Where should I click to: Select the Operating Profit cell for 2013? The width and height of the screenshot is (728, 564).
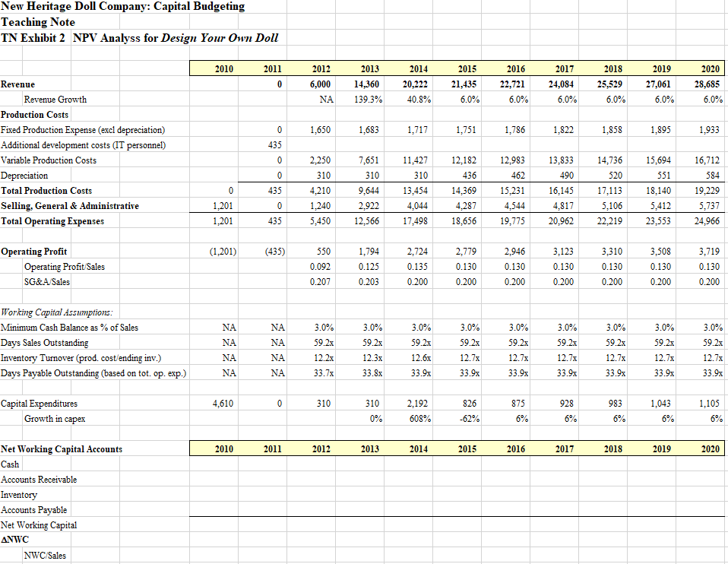point(369,251)
